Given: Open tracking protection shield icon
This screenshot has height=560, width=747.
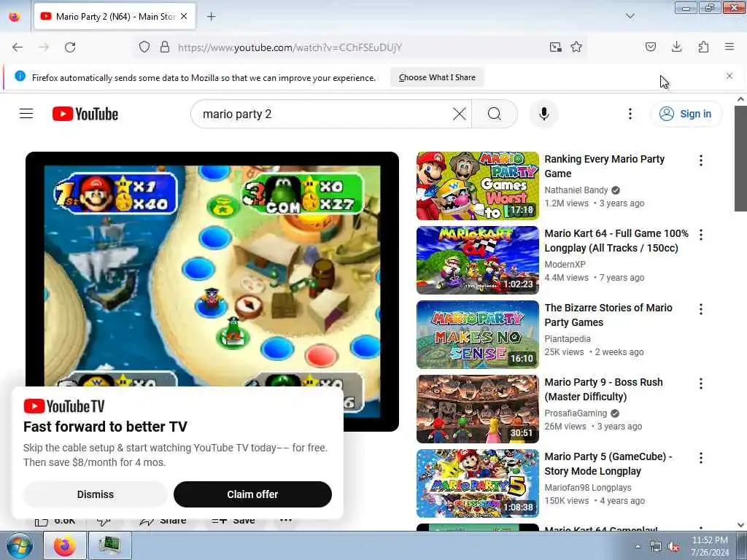Looking at the screenshot, I should click(144, 47).
